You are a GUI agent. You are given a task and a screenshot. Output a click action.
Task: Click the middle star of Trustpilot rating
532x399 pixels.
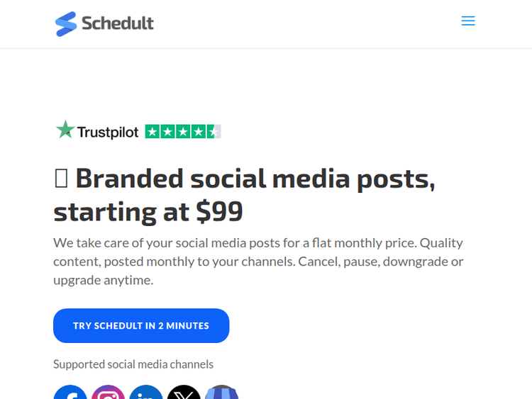(x=183, y=131)
